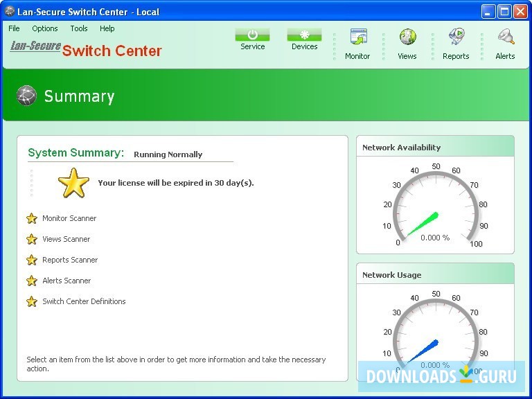Viewport: 532px width, 399px height.
Task: Open the Options menu
Action: tap(45, 28)
